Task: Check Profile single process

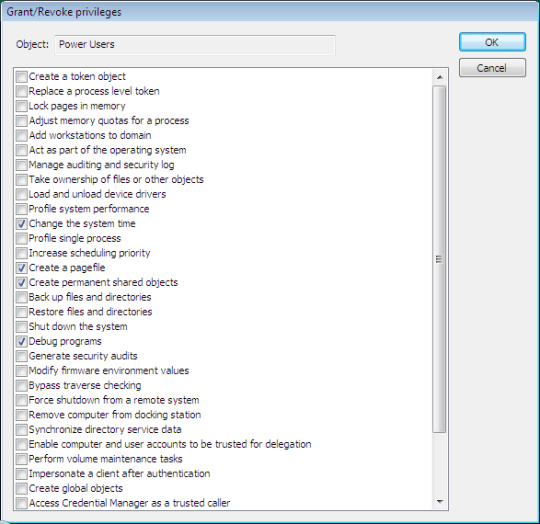Action: tap(21, 238)
